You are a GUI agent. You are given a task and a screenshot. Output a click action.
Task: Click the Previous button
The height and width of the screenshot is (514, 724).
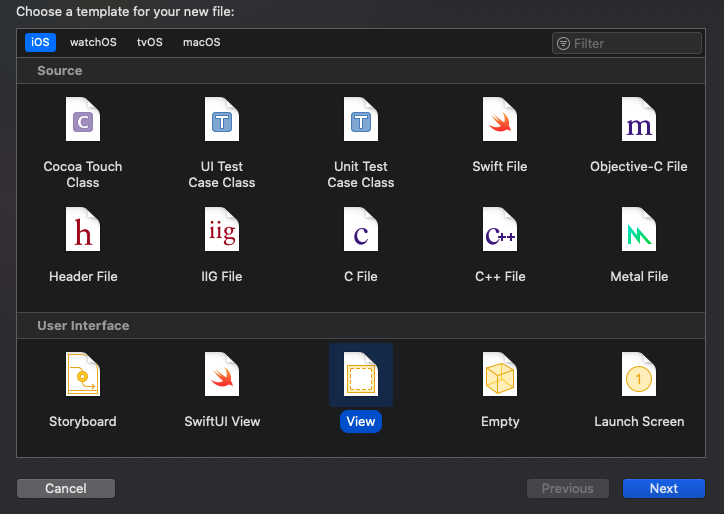(567, 489)
